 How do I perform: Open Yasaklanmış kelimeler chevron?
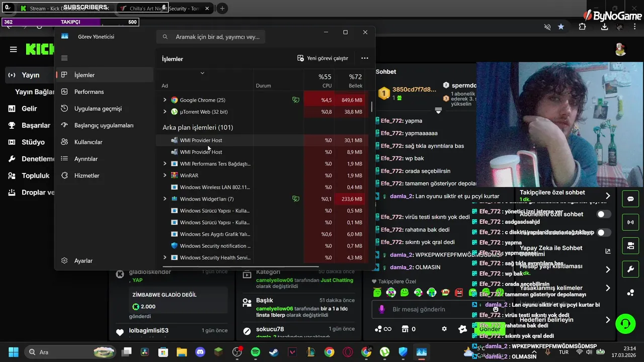[608, 288]
